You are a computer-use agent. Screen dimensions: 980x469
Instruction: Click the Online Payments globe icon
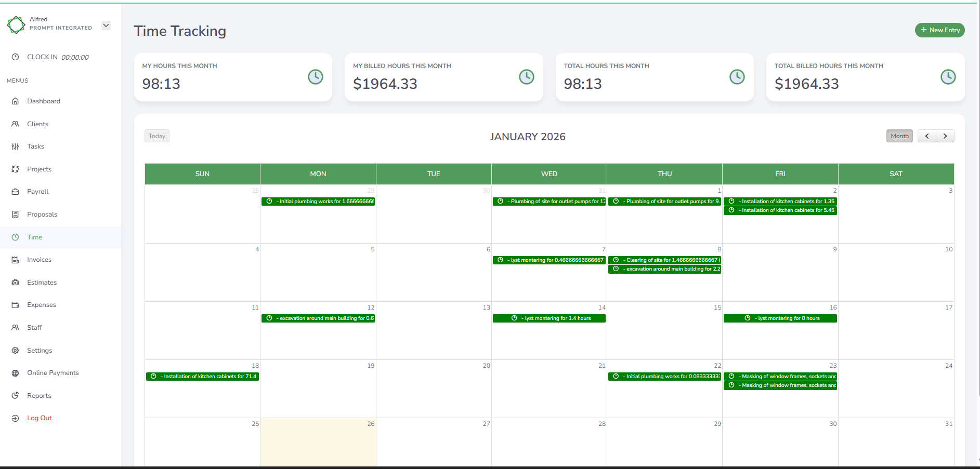[15, 373]
